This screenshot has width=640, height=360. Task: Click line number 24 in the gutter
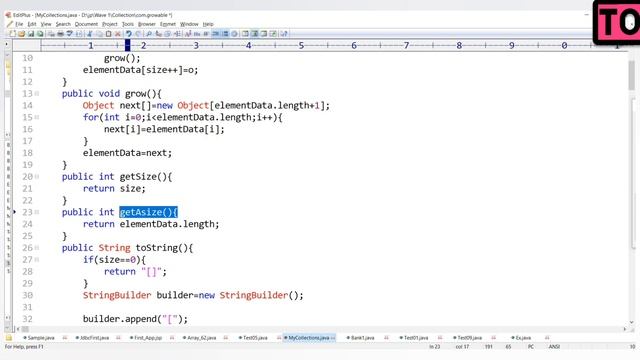(27, 224)
